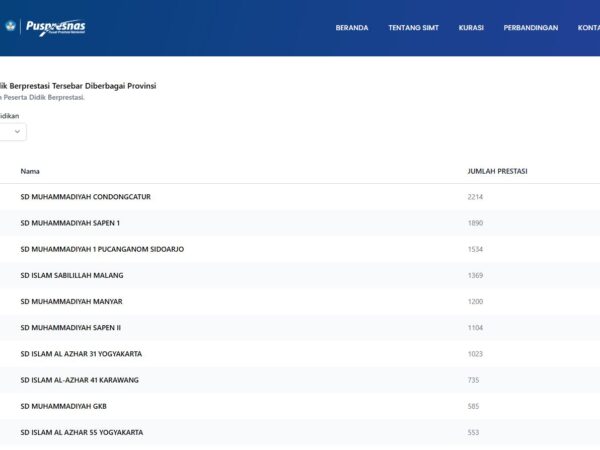
Task: Click the JUMLAH PRESTASI column header
Action: tap(497, 171)
